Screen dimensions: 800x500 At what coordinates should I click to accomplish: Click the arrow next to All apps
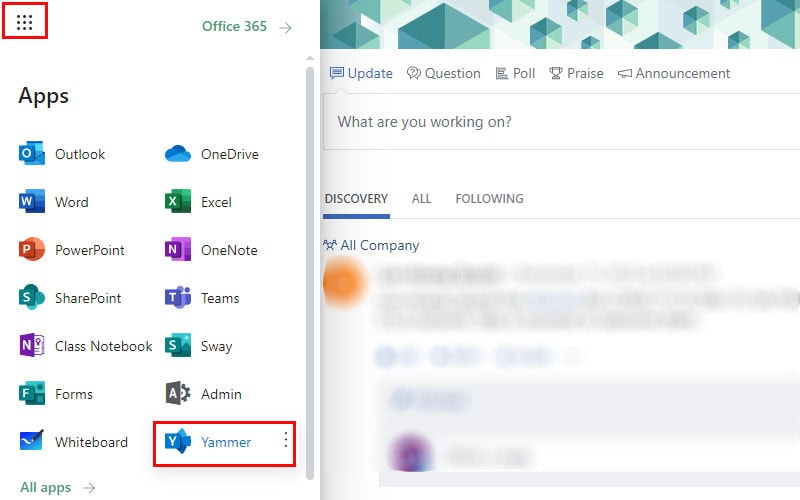[x=89, y=488]
